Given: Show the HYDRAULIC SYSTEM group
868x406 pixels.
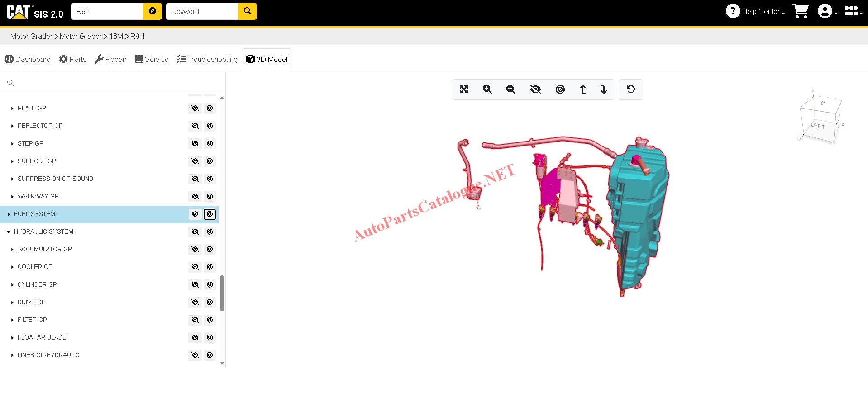Looking at the screenshot, I should (195, 232).
